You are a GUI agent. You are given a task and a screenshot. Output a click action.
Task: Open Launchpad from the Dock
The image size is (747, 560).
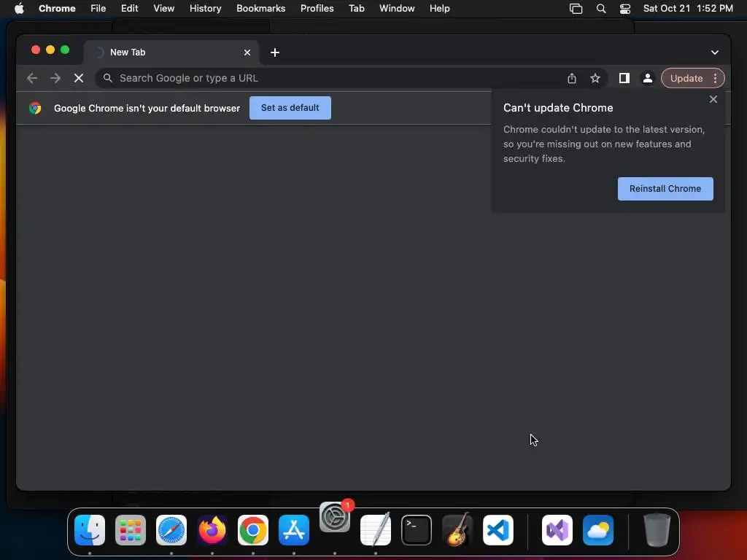pos(131,530)
